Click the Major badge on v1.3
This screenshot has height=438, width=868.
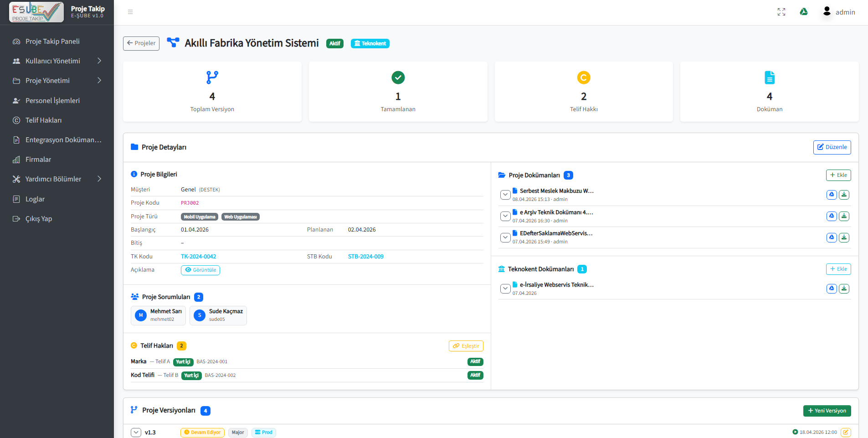point(238,433)
